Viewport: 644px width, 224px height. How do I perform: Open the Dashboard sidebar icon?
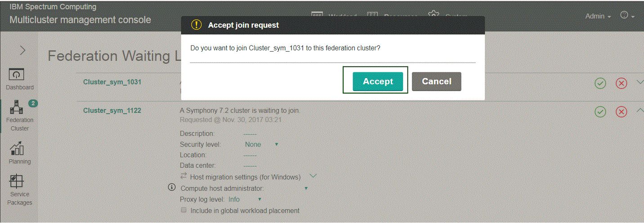pos(17,74)
